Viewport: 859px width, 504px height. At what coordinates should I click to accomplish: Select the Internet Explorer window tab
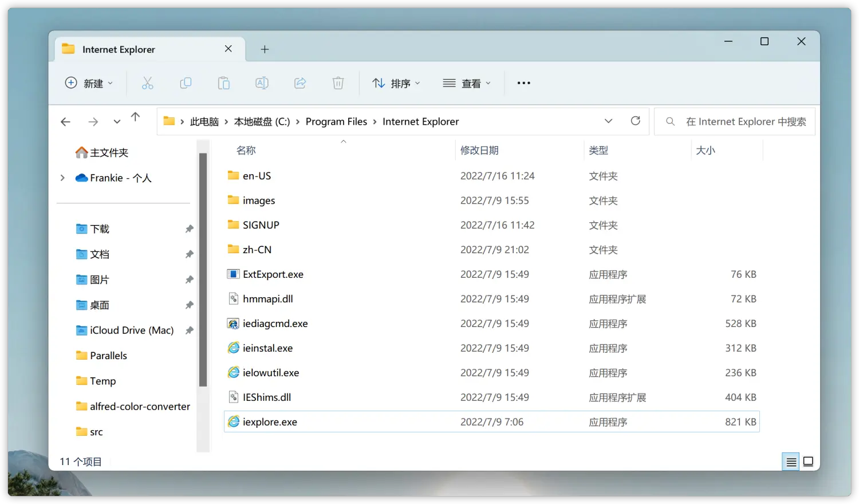click(150, 49)
